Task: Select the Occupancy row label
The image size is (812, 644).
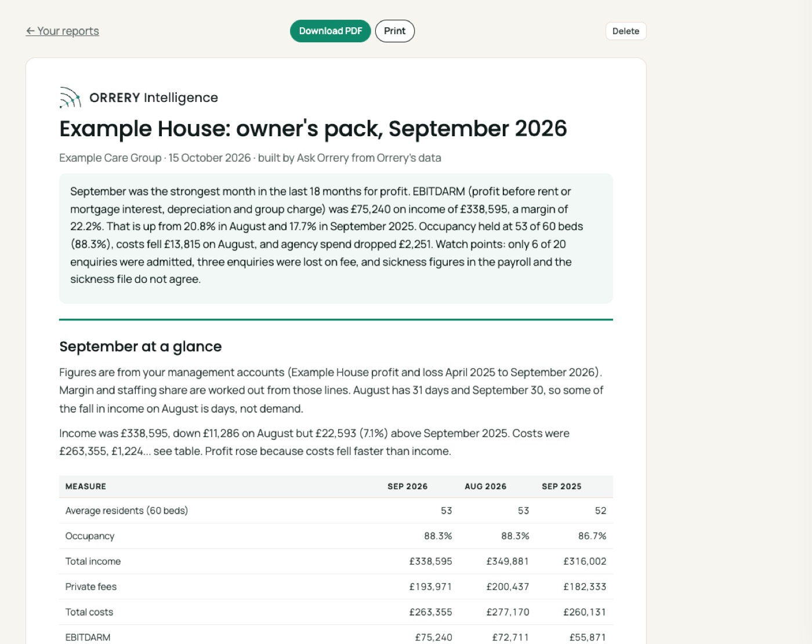Action: [90, 536]
